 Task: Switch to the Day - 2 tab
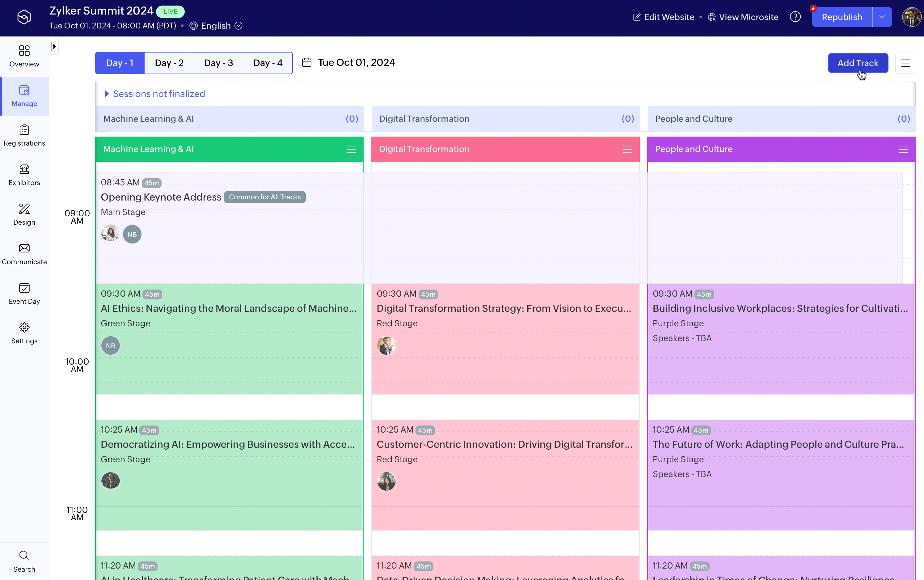(x=169, y=63)
